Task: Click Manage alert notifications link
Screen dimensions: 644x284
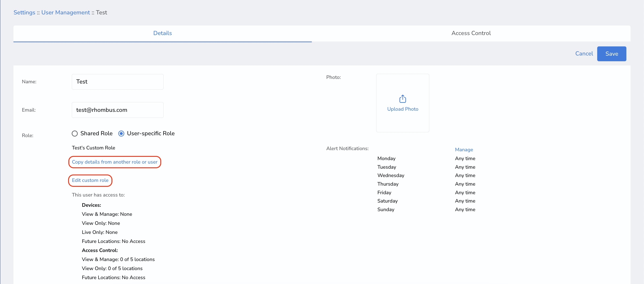Action: click(x=464, y=149)
